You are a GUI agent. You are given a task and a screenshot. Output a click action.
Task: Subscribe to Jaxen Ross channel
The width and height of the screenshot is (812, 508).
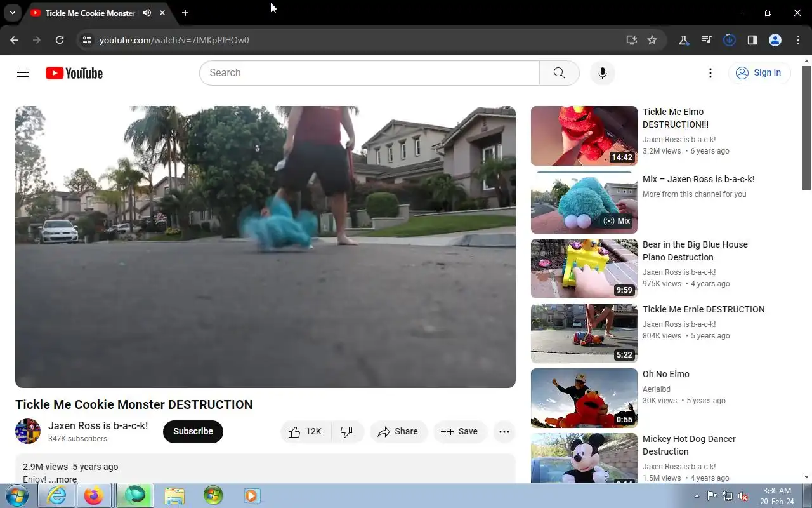tap(193, 432)
